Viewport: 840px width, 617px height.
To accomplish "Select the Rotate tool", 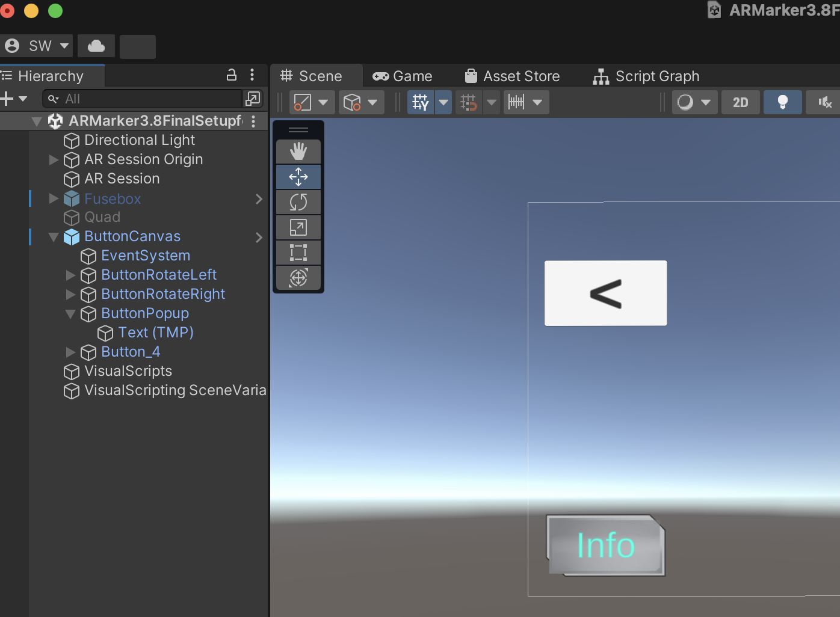I will 298,202.
